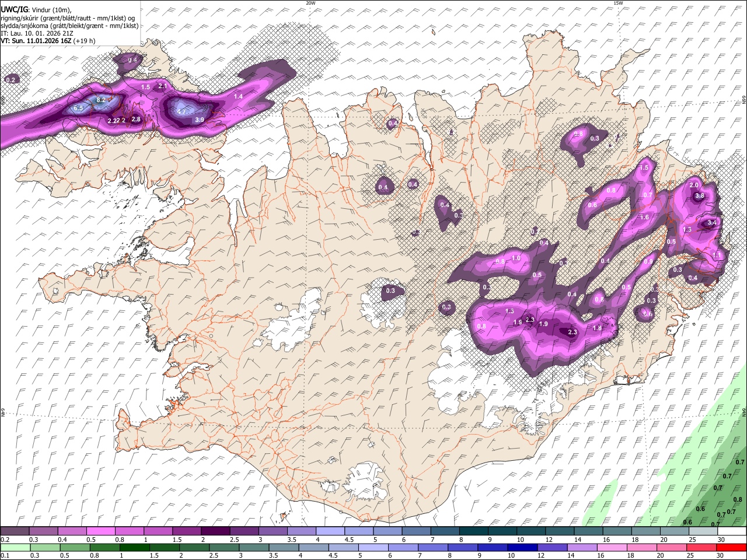Click the UWC/IG title in the header box
Image resolution: width=747 pixels, height=560 pixels.
(x=14, y=10)
